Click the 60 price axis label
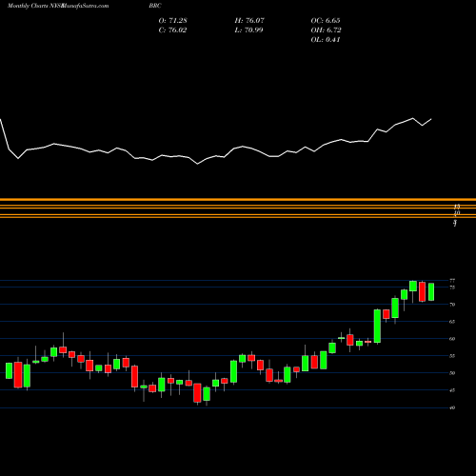Screen dimensions: 476x476 pos(452,339)
